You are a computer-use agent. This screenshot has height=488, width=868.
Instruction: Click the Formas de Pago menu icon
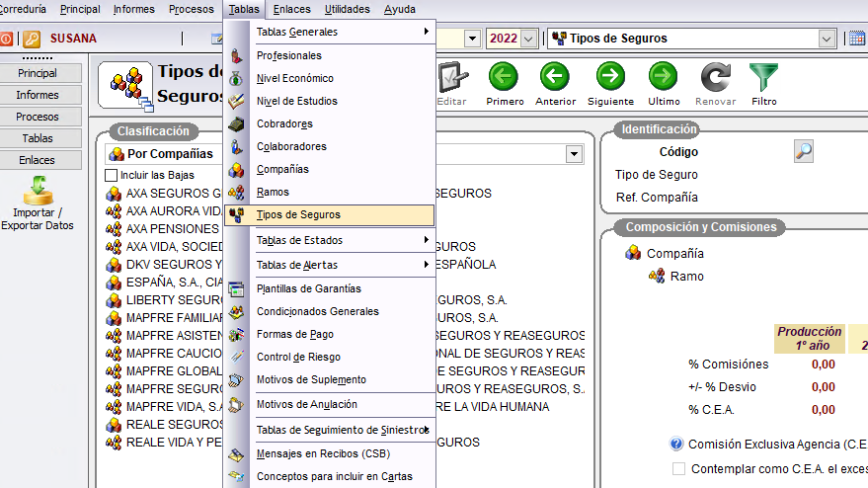236,335
